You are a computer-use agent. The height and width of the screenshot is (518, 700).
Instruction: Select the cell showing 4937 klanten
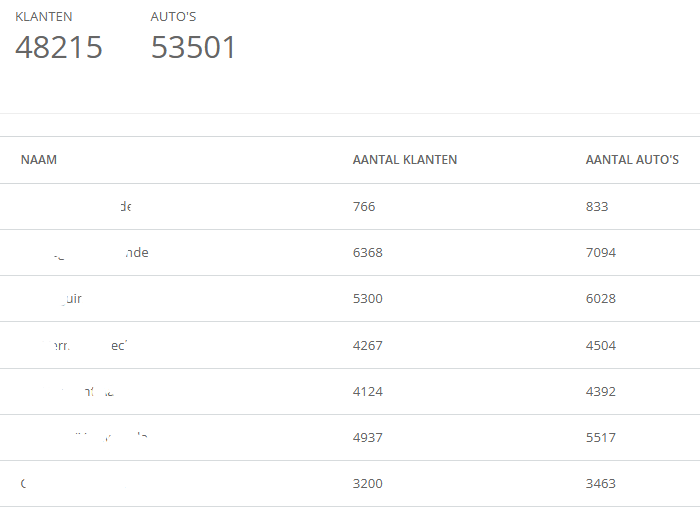click(x=368, y=438)
